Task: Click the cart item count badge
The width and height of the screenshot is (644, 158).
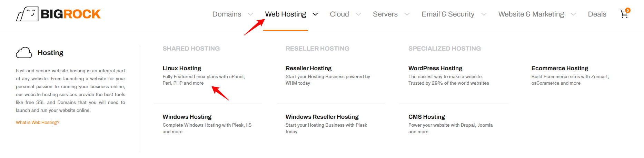Action: [x=628, y=10]
